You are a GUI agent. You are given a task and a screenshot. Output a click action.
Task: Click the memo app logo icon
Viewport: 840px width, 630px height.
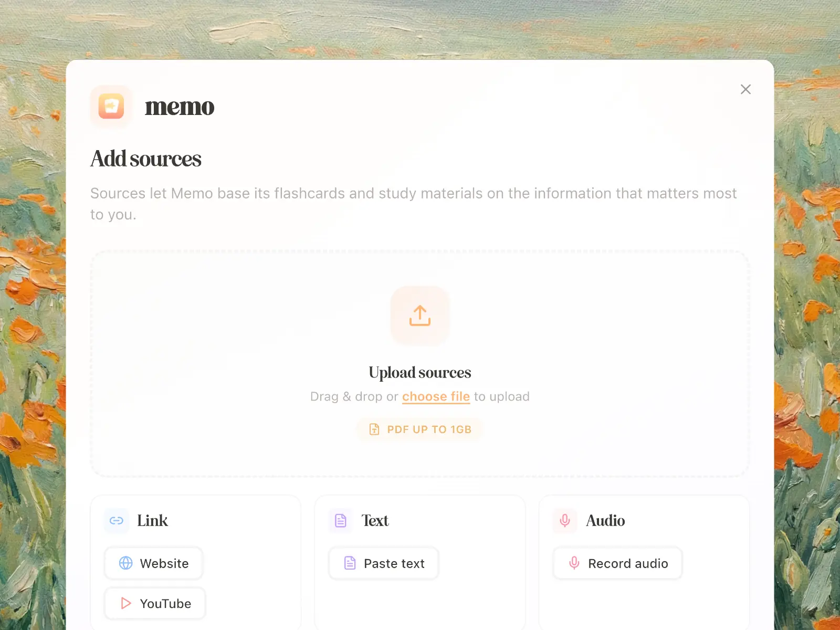pyautogui.click(x=111, y=107)
